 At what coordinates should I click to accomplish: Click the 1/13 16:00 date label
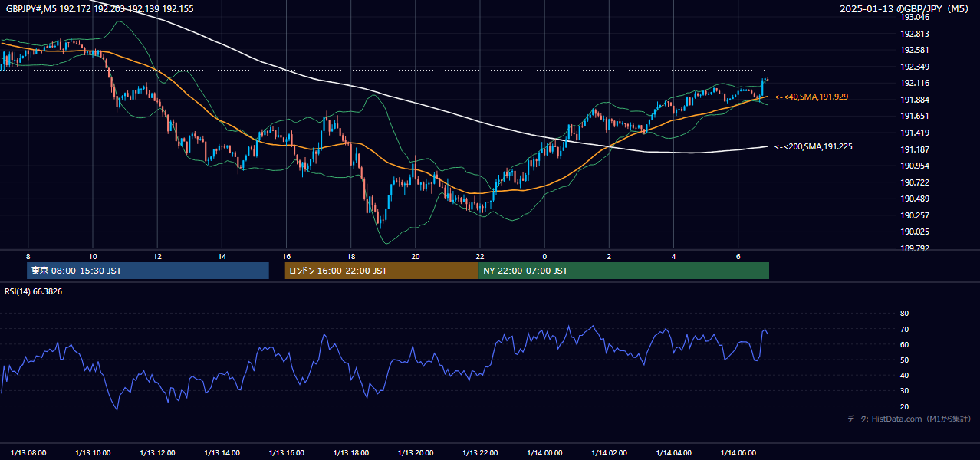[287, 452]
